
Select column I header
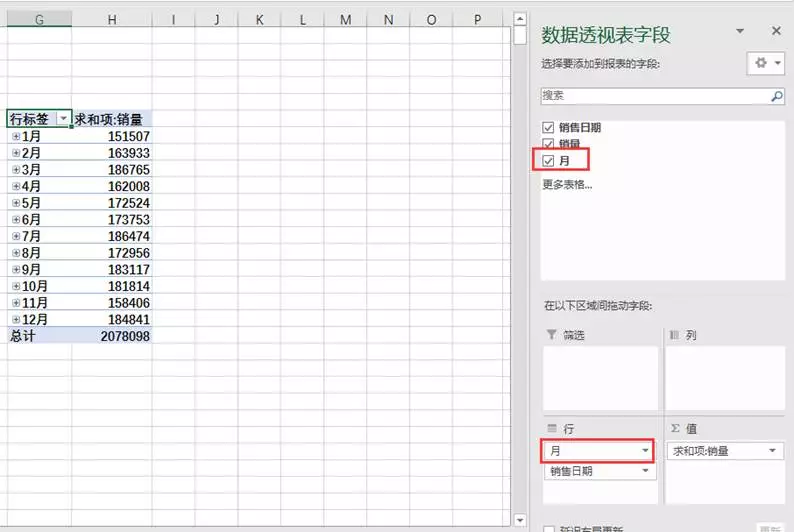(173, 19)
